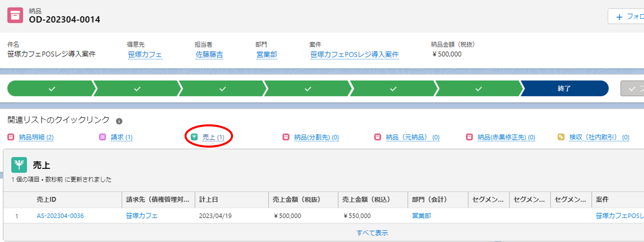Open sales record AS-202304-0036
The width and height of the screenshot is (644, 242).
point(60,216)
